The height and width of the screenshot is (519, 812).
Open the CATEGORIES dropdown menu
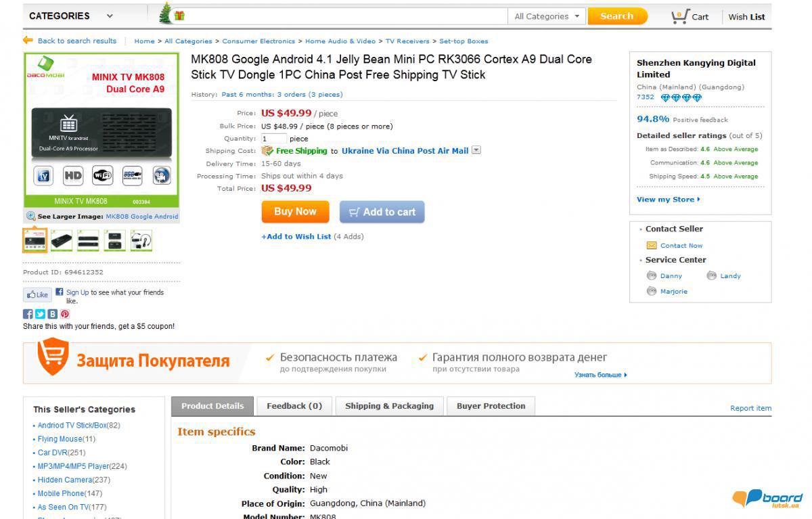tap(71, 16)
